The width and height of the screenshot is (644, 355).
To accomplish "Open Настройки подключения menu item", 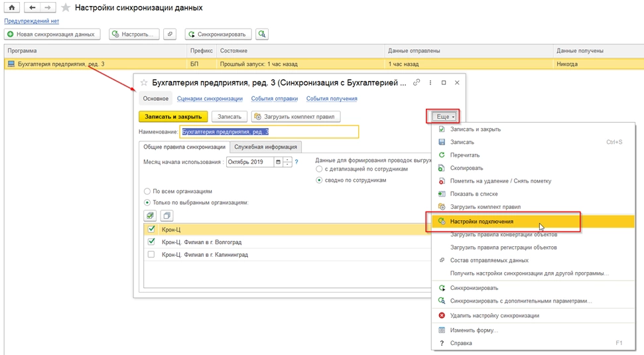I will click(x=533, y=221).
